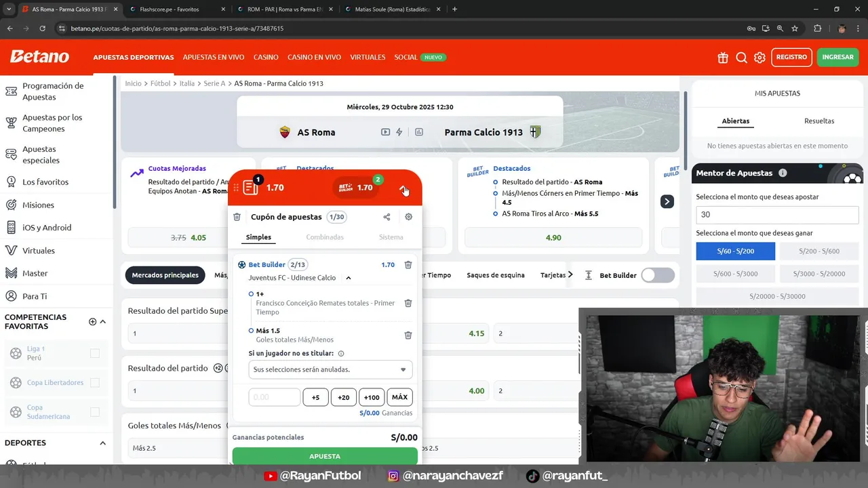The image size is (868, 488).
Task: Click the bet slip icon with badge 1
Action: tap(251, 186)
